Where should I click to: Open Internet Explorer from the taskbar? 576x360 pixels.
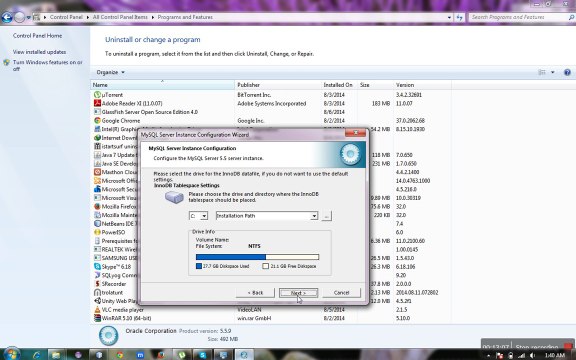(x=36, y=355)
